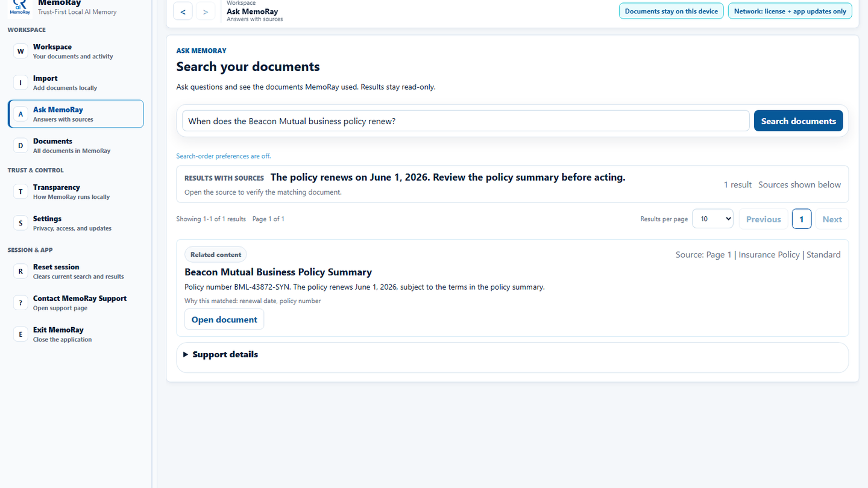The width and height of the screenshot is (868, 488).
Task: Click the ? icon for Contact Support
Action: coord(20,302)
